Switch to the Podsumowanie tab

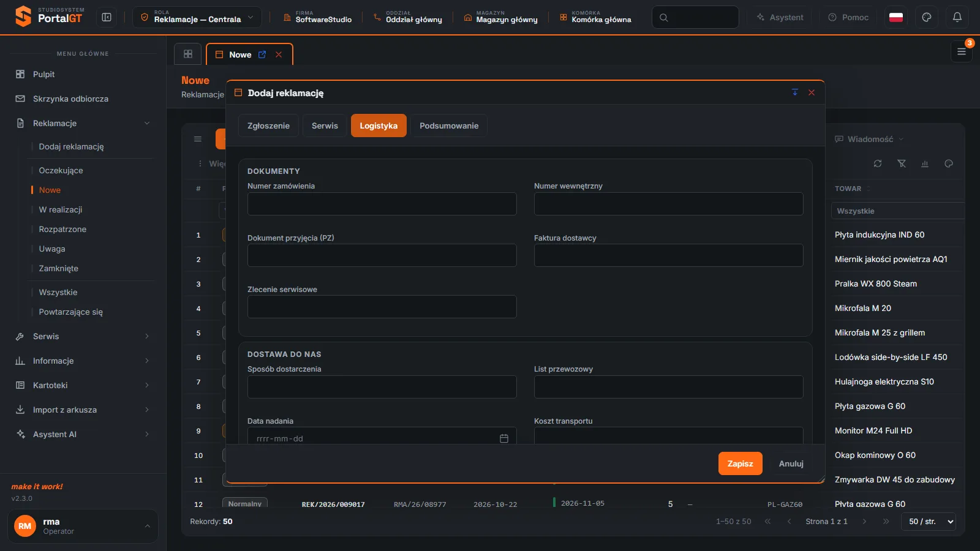click(449, 126)
